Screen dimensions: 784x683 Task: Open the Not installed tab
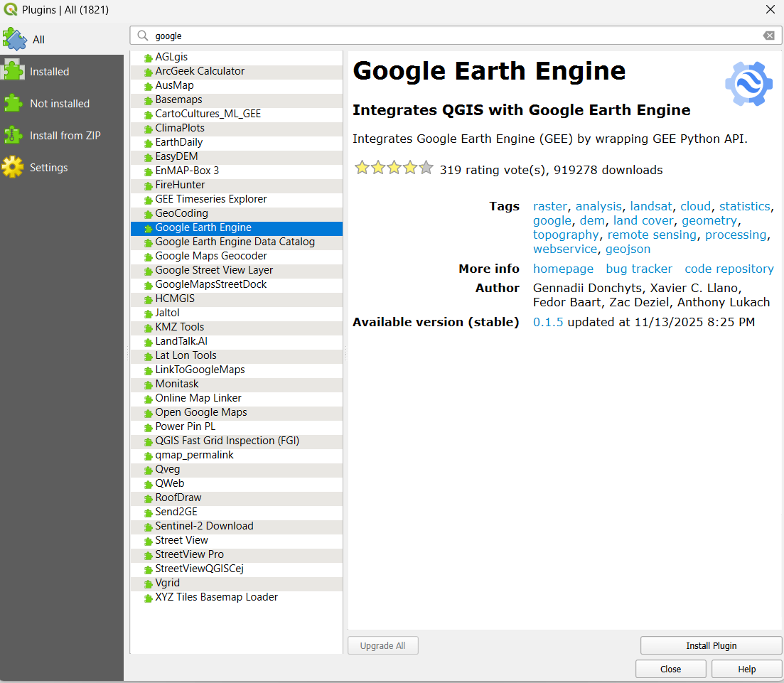(60, 104)
